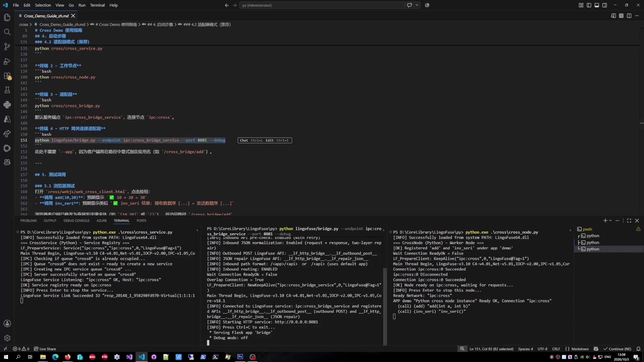The width and height of the screenshot is (644, 362).
Task: Open the terminal panel more actions ellipsis
Action: pos(617,221)
